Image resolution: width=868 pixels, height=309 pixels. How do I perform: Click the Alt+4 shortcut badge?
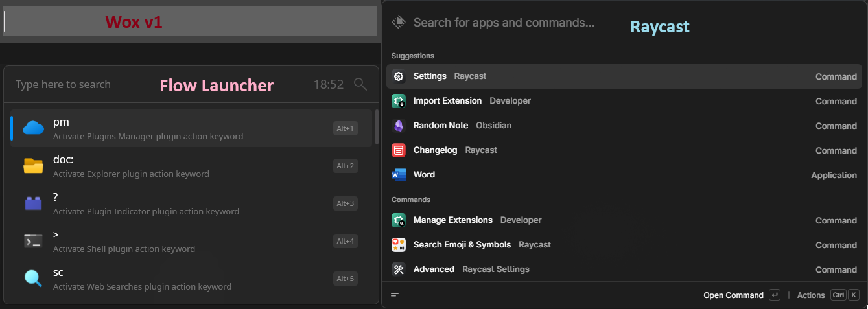pyautogui.click(x=346, y=241)
